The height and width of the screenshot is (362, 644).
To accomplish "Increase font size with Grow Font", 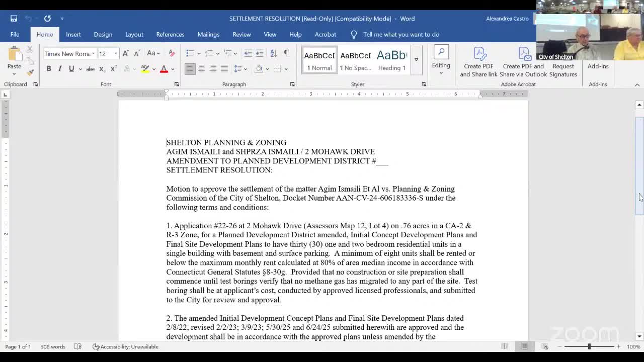I will click(126, 54).
